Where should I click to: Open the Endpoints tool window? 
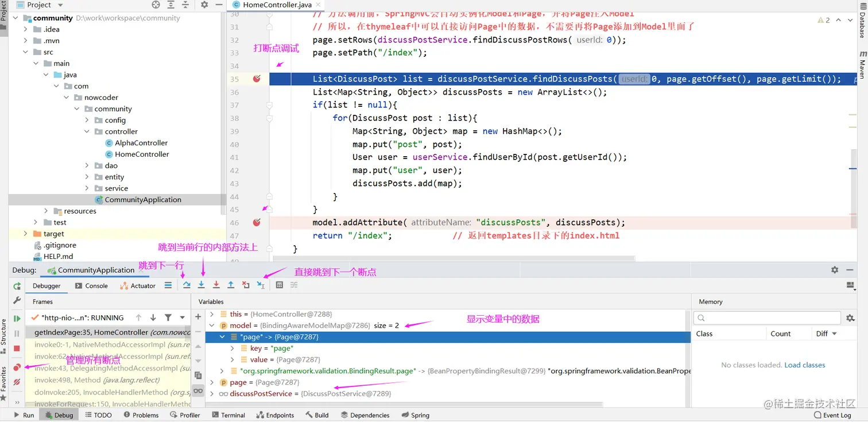pos(274,415)
